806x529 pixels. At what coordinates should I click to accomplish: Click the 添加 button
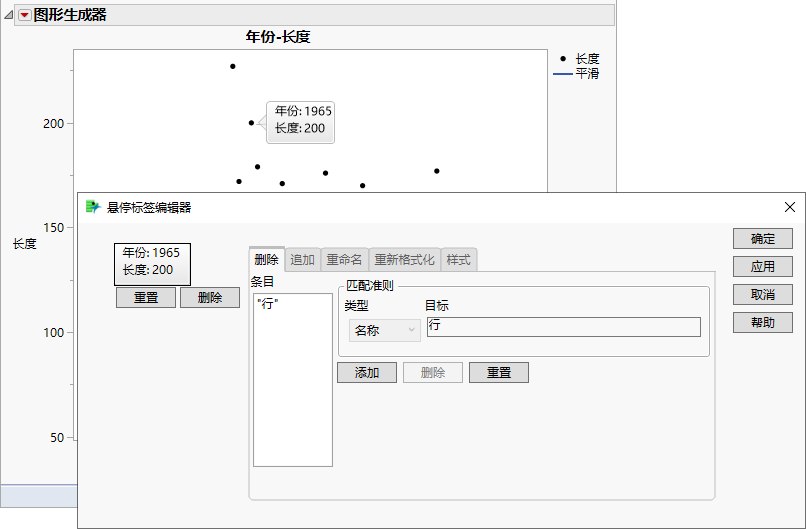point(367,373)
